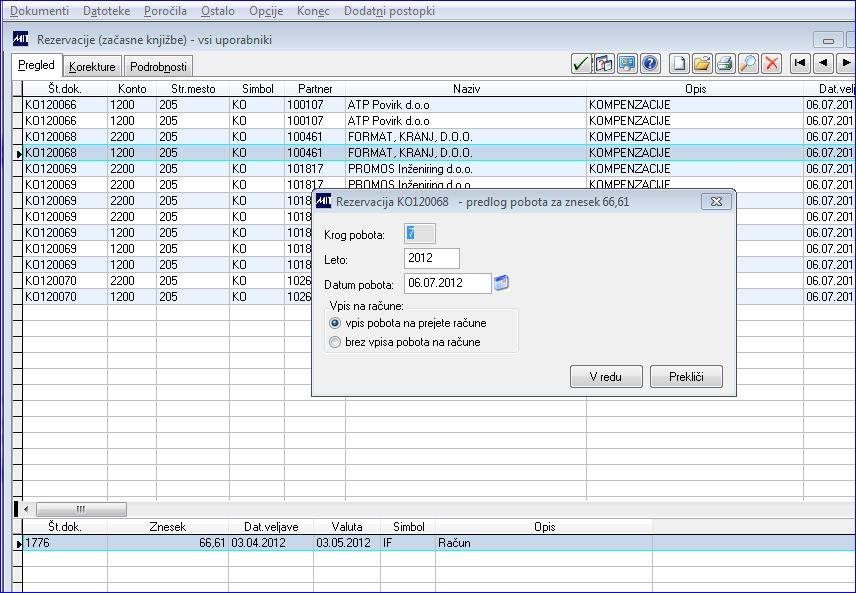Select the KO120066 ATP Povirk first row

438,105
